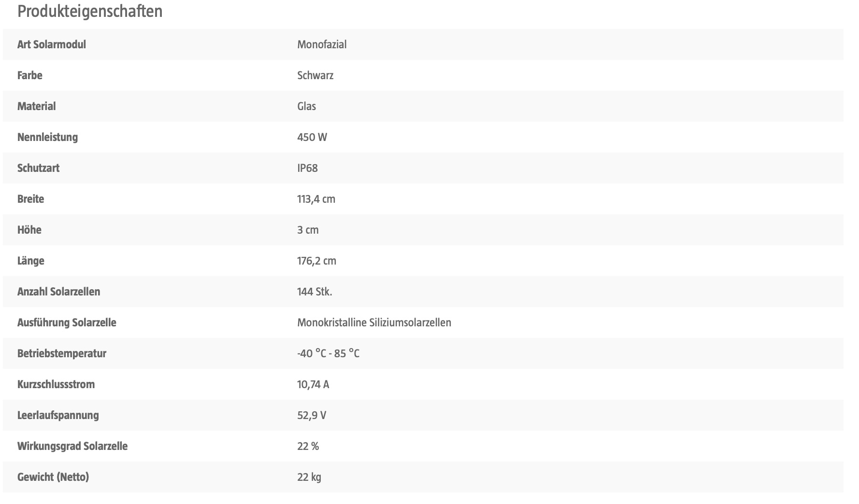
Task: Click the IP68 Schutzart value
Action: (x=307, y=168)
